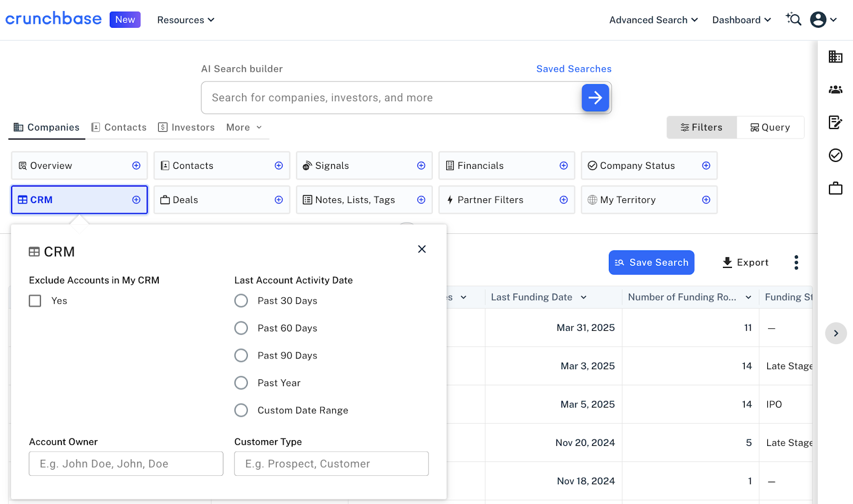Viewport: 853px width, 504px height.
Task: Add Notes, Lists, Tags filter plus icon
Action: (421, 200)
